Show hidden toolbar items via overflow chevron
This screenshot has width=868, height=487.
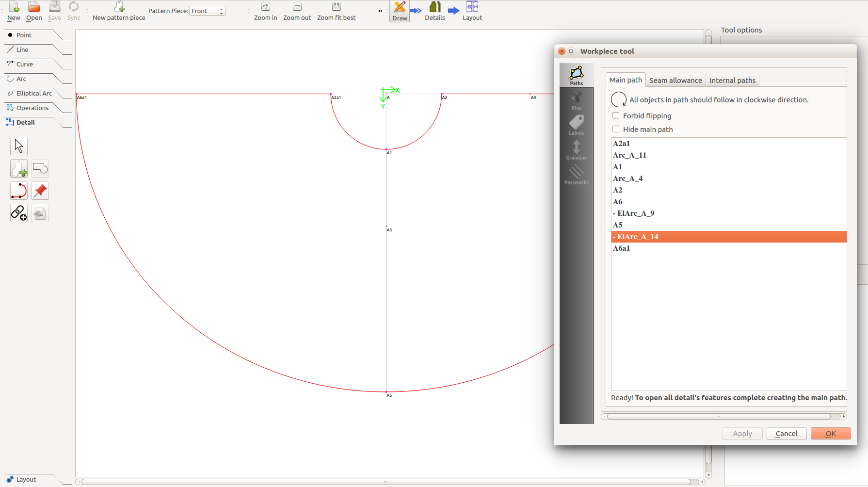[x=380, y=11]
